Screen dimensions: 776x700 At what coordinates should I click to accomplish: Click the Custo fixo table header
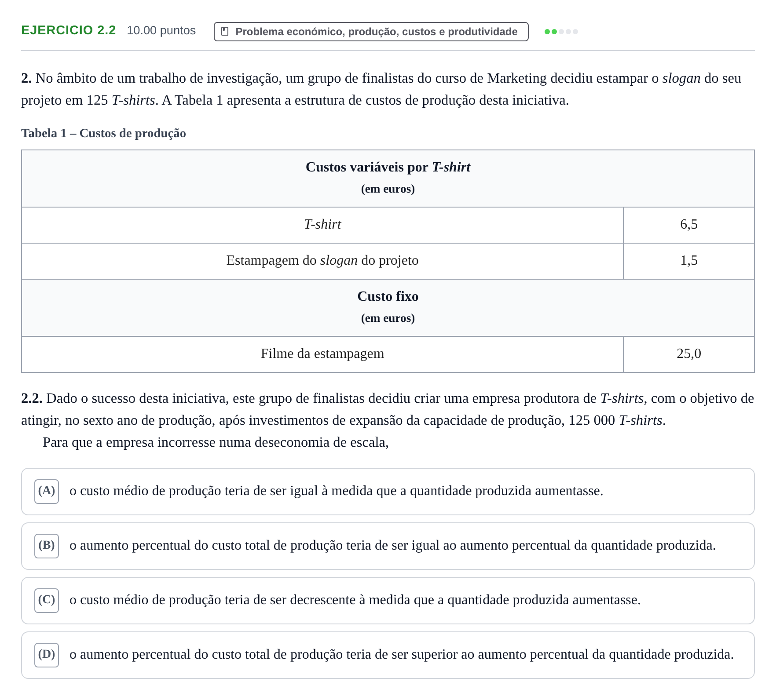click(388, 307)
